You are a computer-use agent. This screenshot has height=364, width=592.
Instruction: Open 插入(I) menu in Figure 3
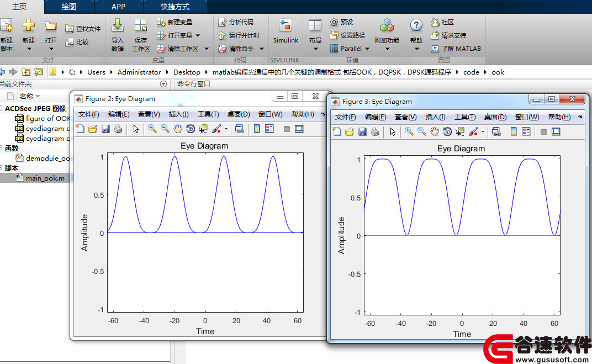click(435, 117)
